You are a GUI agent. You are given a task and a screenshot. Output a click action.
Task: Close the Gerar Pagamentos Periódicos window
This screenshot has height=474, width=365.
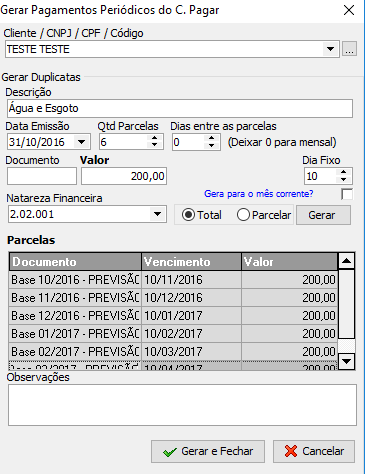(x=349, y=10)
